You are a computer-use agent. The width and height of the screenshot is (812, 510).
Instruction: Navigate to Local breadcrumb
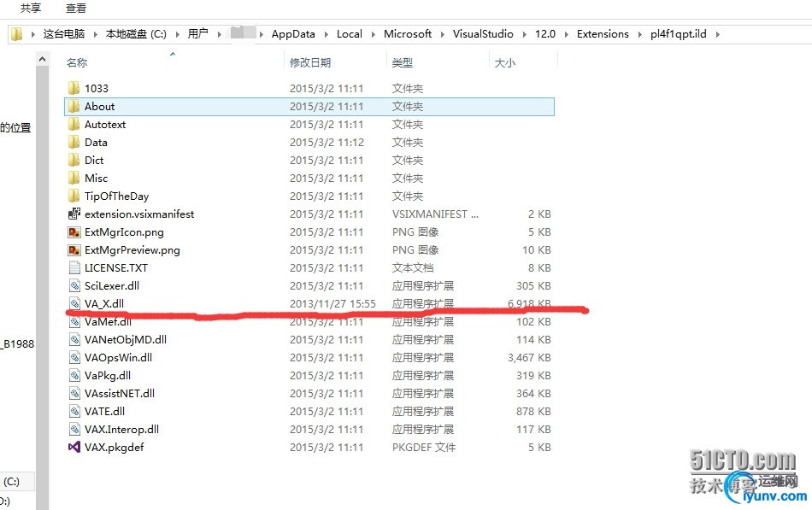pos(349,34)
